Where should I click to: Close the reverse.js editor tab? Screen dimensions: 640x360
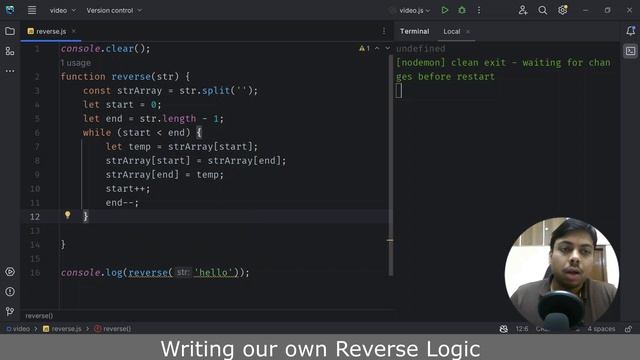point(74,31)
